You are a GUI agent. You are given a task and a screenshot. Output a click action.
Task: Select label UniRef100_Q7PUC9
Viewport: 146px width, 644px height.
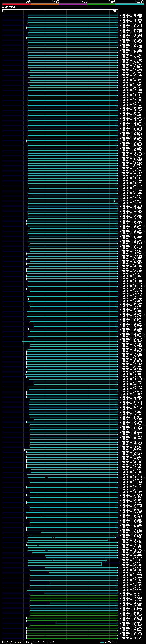click(x=131, y=243)
